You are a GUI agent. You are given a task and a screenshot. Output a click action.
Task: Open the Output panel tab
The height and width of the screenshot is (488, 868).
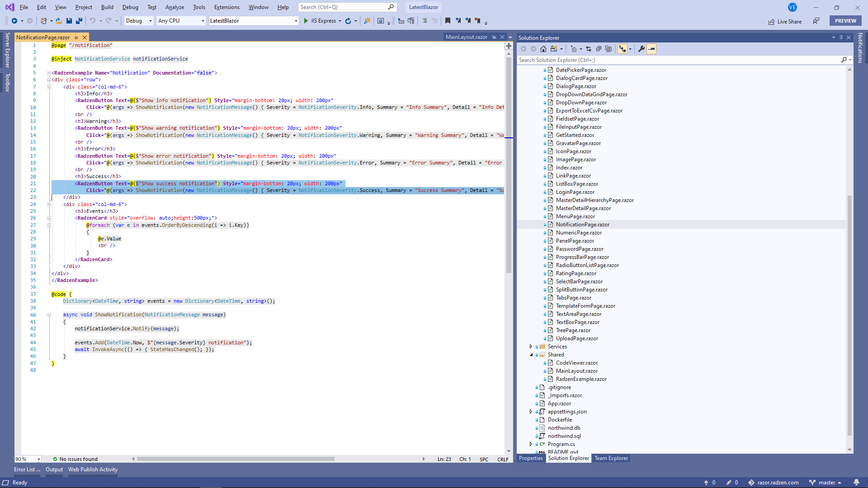click(x=54, y=469)
